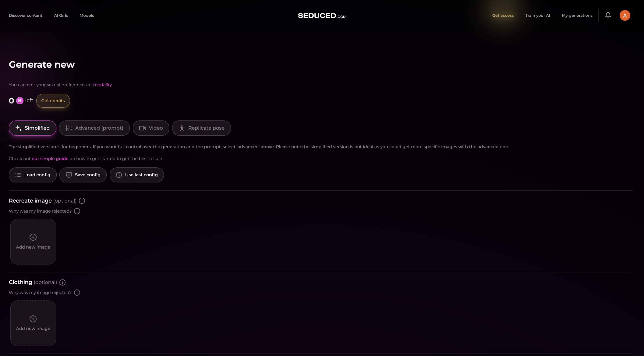Click Get access button
Image resolution: width=644 pixels, height=356 pixels.
click(x=503, y=15)
